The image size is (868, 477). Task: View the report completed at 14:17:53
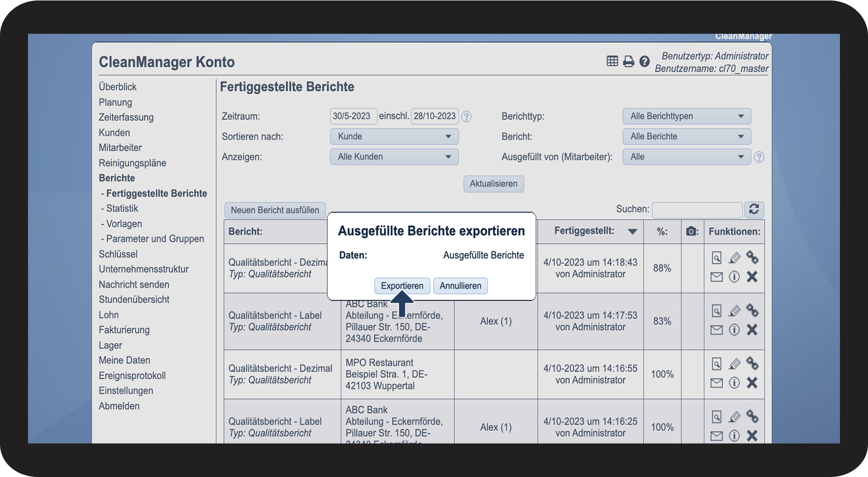(x=717, y=310)
